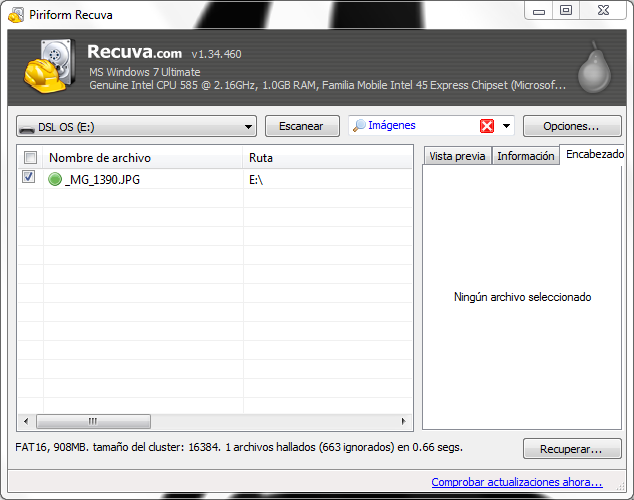The image size is (634, 500).
Task: Open the DSL OS (E:) drive dropdown
Action: coord(136,127)
